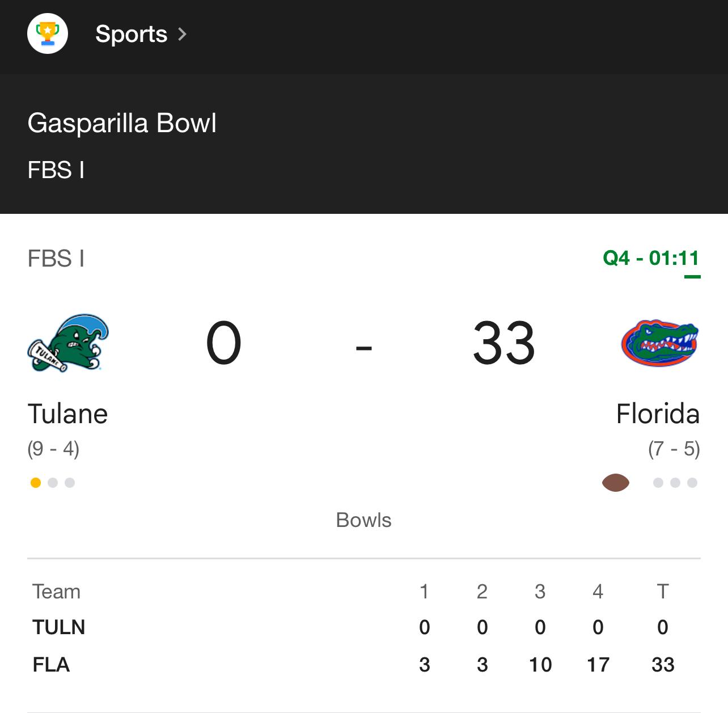Open the Tulane team name

(x=67, y=414)
